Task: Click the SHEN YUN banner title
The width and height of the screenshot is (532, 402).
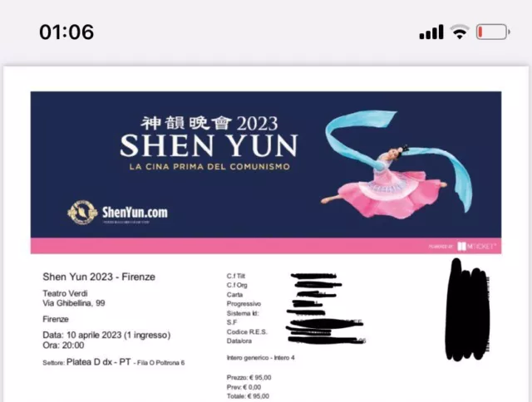Action: click(x=209, y=145)
